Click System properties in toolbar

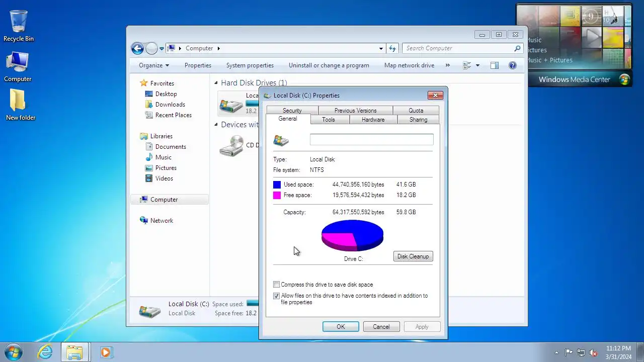click(x=250, y=65)
